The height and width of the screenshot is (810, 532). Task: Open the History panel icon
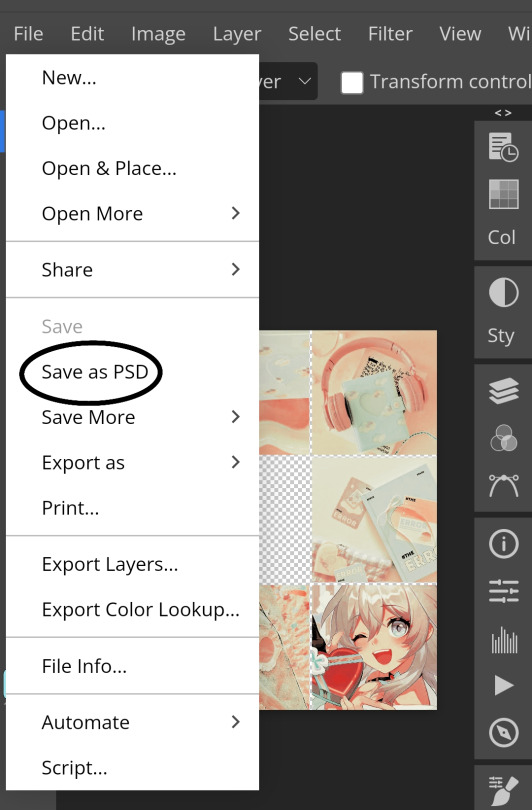point(503,147)
